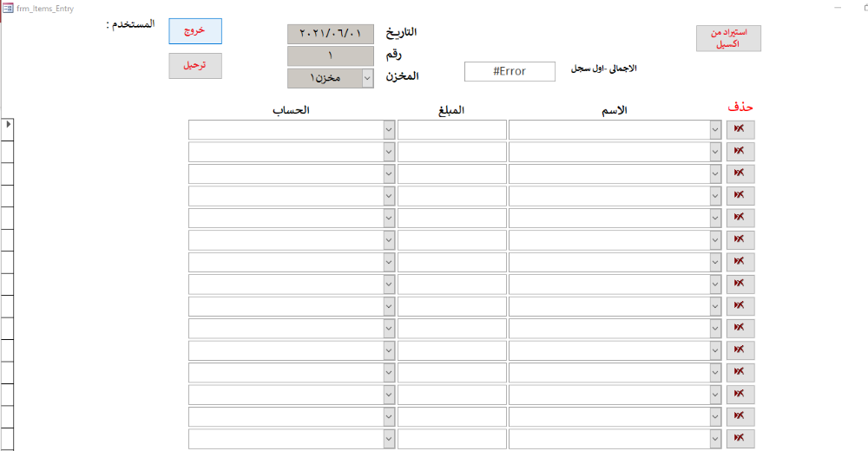The height and width of the screenshot is (451, 868).
Task: Remove the eleventh row with its delete icon
Action: coord(740,351)
